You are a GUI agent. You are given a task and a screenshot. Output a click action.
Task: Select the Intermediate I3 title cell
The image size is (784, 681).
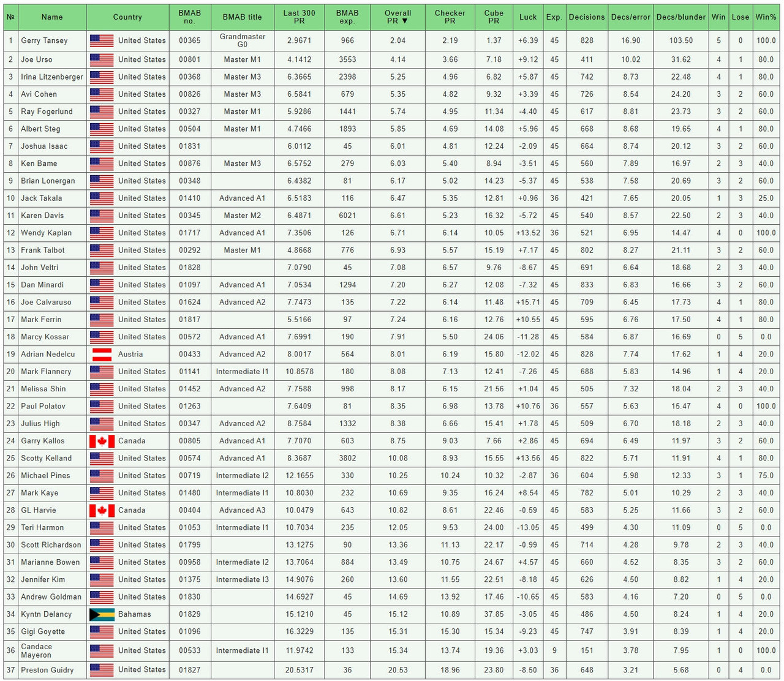(242, 579)
